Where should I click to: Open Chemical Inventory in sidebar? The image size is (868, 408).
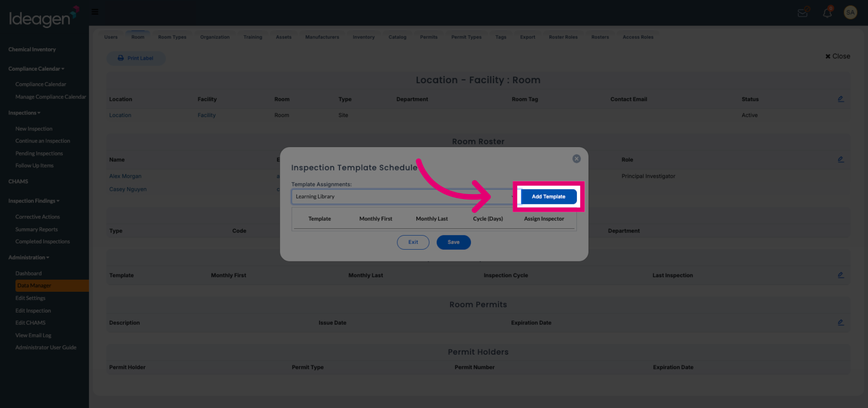32,49
